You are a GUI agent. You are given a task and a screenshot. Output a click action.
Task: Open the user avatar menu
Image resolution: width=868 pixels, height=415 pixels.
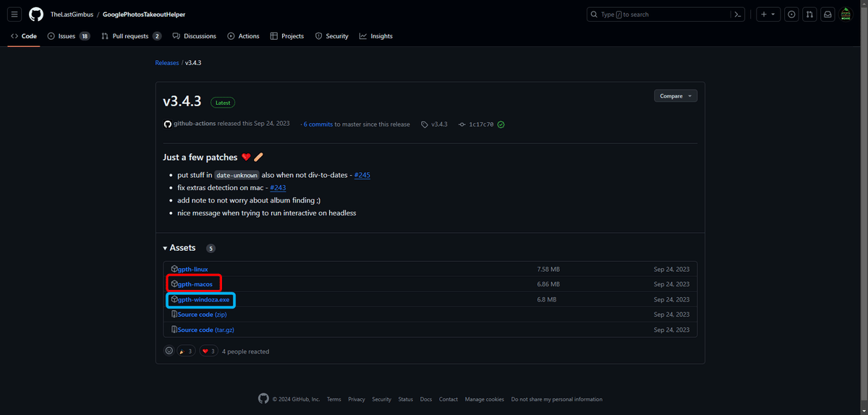(x=846, y=14)
